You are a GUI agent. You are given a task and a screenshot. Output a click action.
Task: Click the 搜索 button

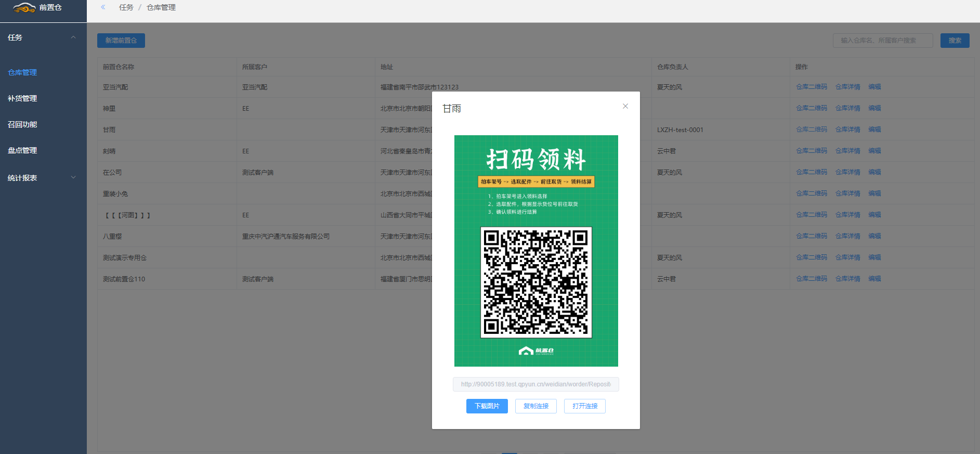click(x=955, y=41)
